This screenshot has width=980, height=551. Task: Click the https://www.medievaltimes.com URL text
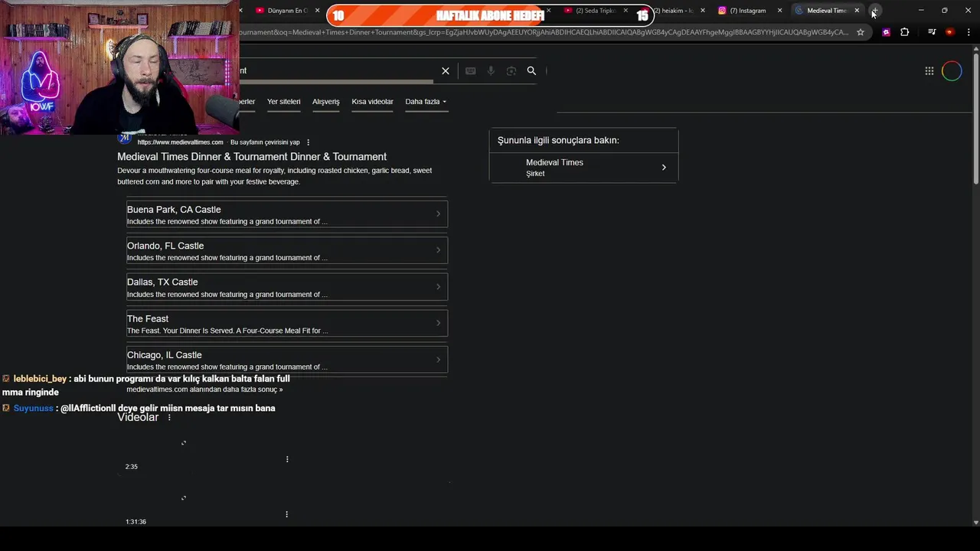point(181,142)
